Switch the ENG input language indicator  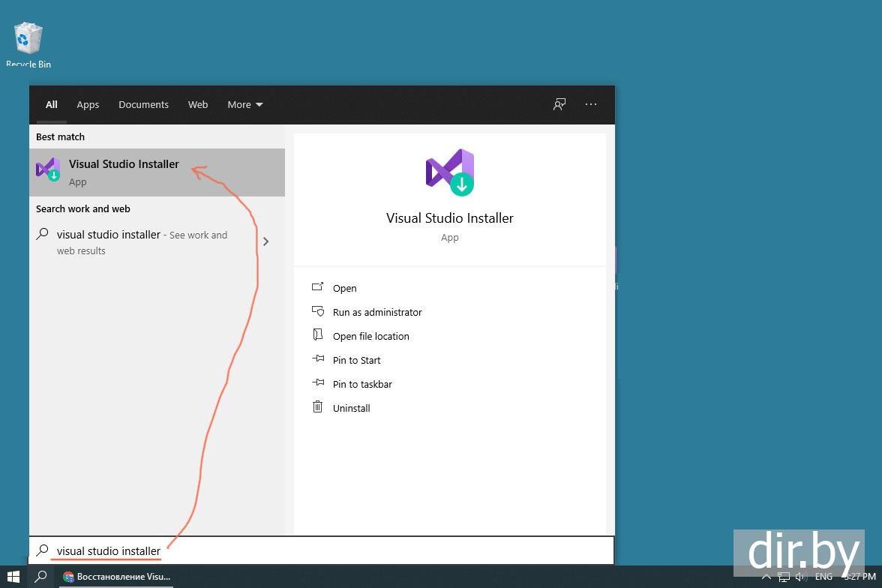pyautogui.click(x=823, y=577)
